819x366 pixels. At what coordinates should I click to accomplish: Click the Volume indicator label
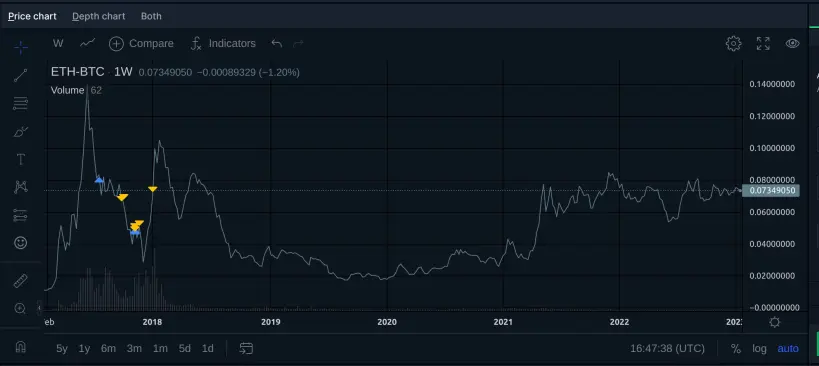coord(67,90)
